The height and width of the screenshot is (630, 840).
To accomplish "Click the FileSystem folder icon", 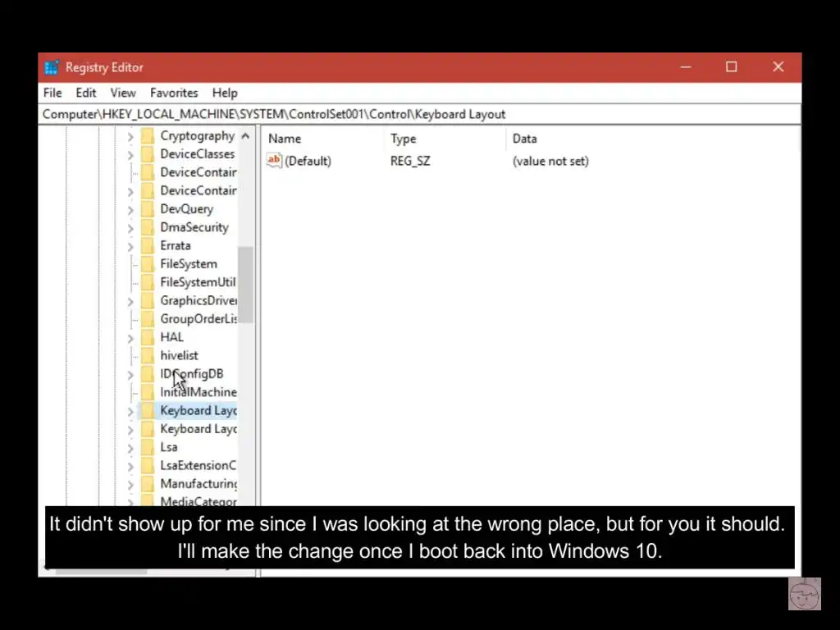I will 148,264.
